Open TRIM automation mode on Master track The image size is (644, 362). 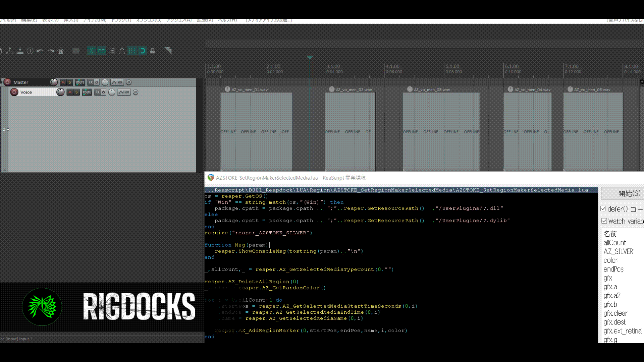[x=117, y=82]
